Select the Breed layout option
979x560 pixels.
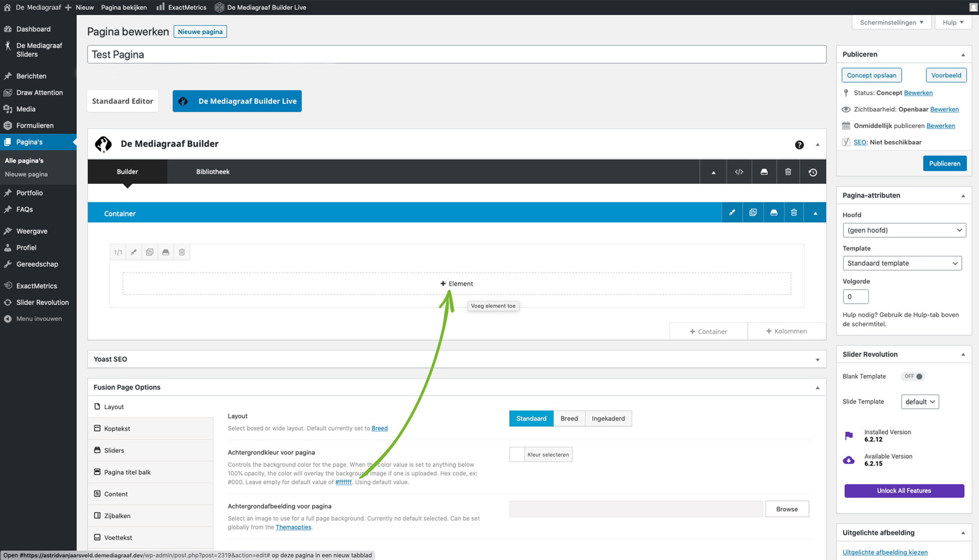tap(569, 419)
